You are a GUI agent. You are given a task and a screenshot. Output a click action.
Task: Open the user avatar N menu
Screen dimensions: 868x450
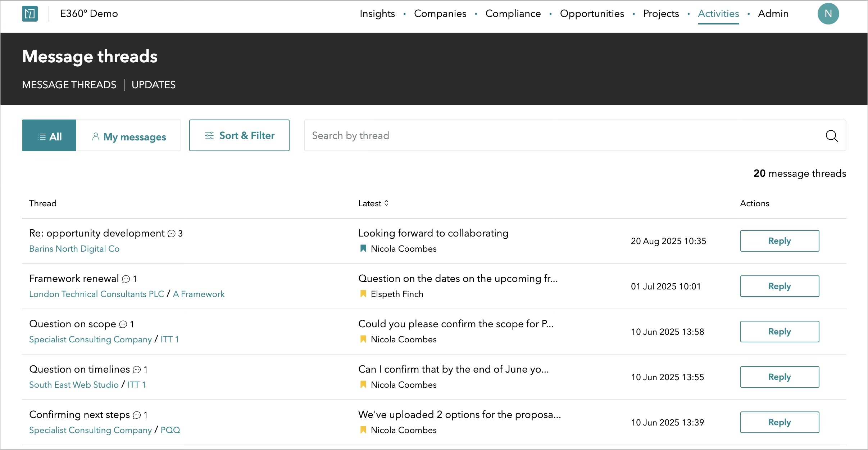tap(828, 14)
